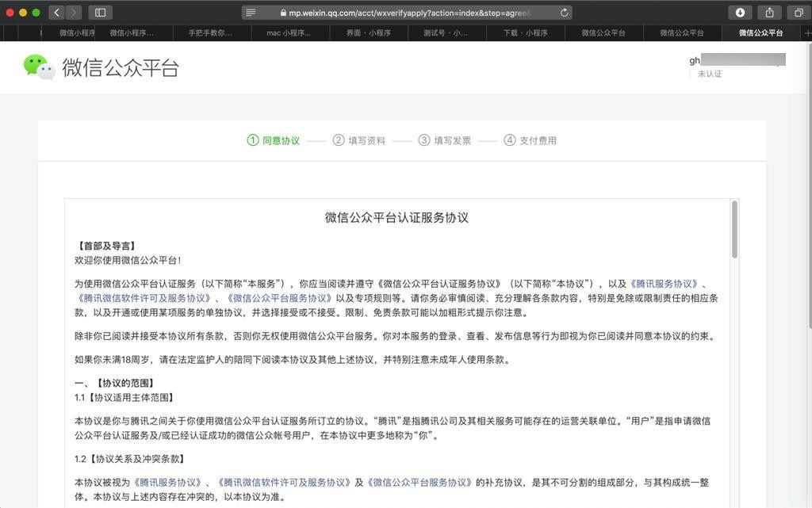Click the Share icon in Safari toolbar
Viewport: 812px width, 508px height.
tap(769, 13)
